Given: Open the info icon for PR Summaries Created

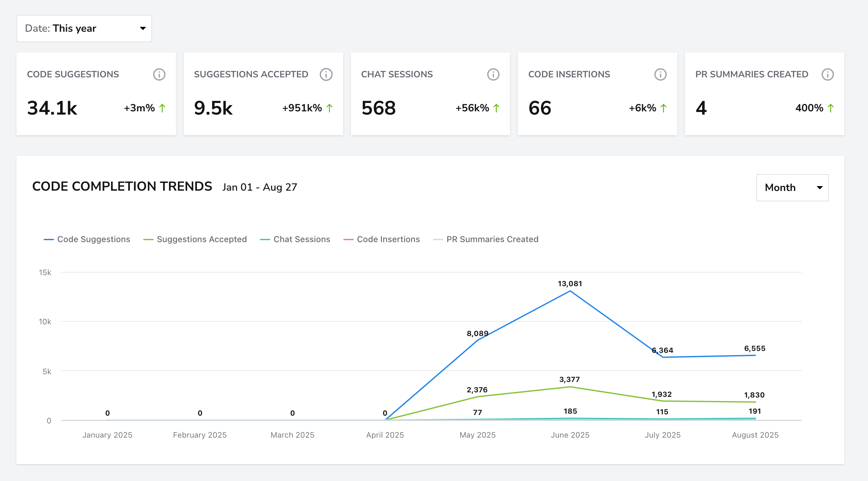Looking at the screenshot, I should click(827, 74).
